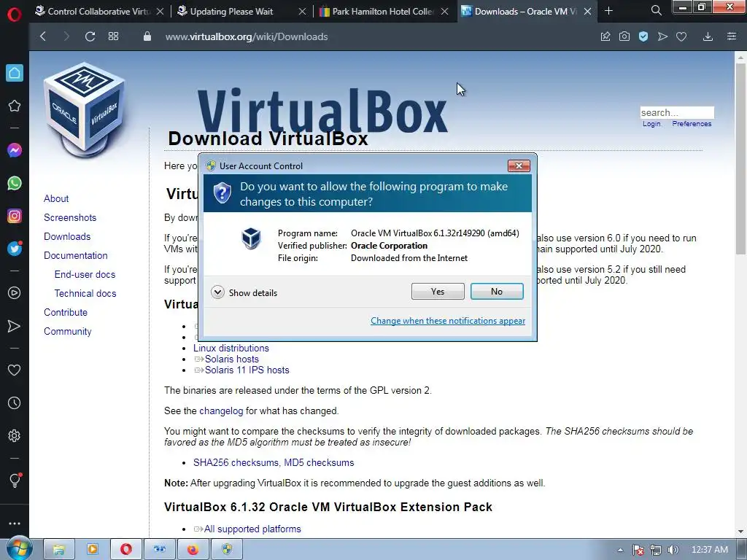Open the lightbulb tips icon in sidebar
This screenshot has height=560, width=747.
(15, 480)
